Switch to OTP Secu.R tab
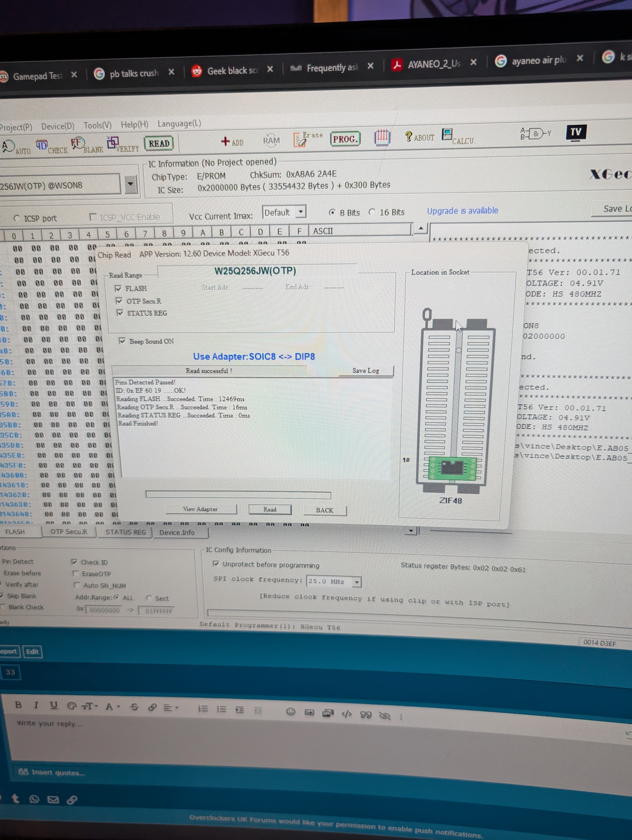 point(69,532)
